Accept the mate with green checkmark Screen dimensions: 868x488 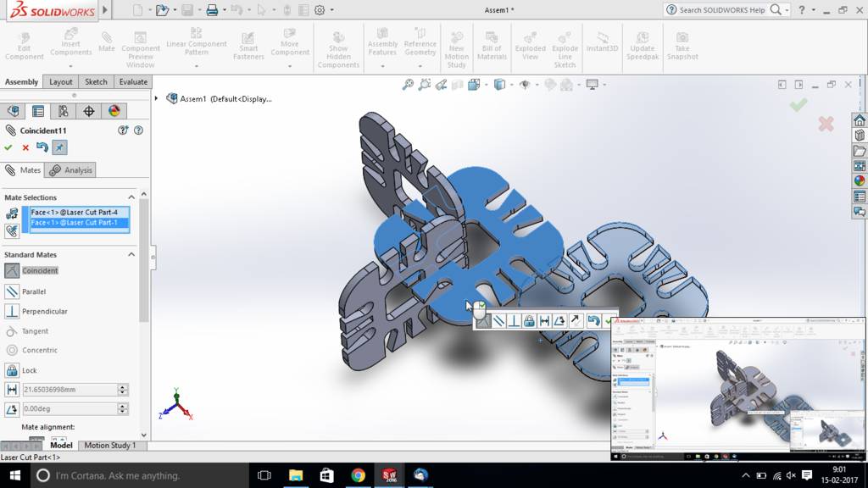coord(8,147)
